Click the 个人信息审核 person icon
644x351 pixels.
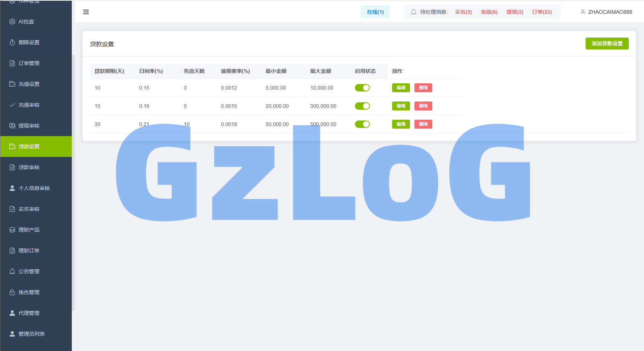click(12, 188)
